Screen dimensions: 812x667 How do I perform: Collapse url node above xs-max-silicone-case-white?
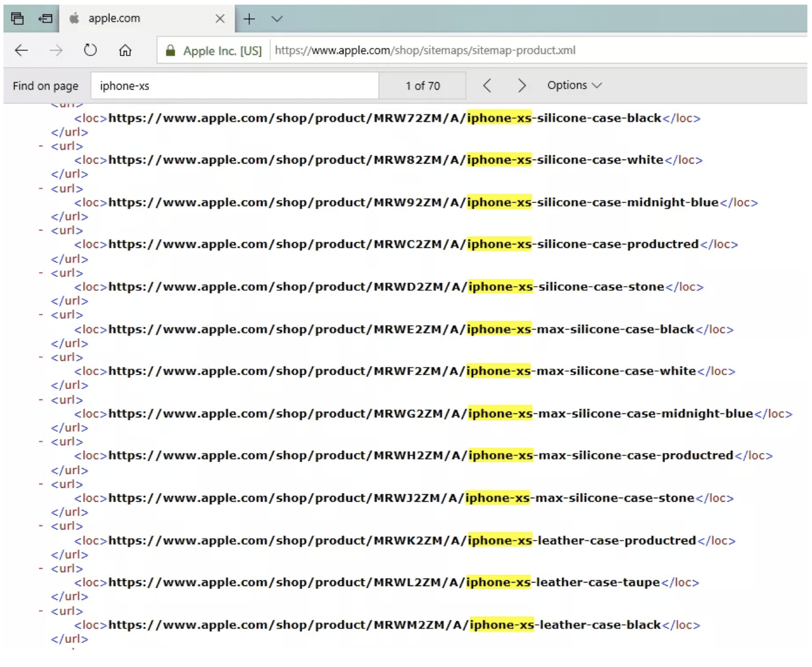point(40,357)
